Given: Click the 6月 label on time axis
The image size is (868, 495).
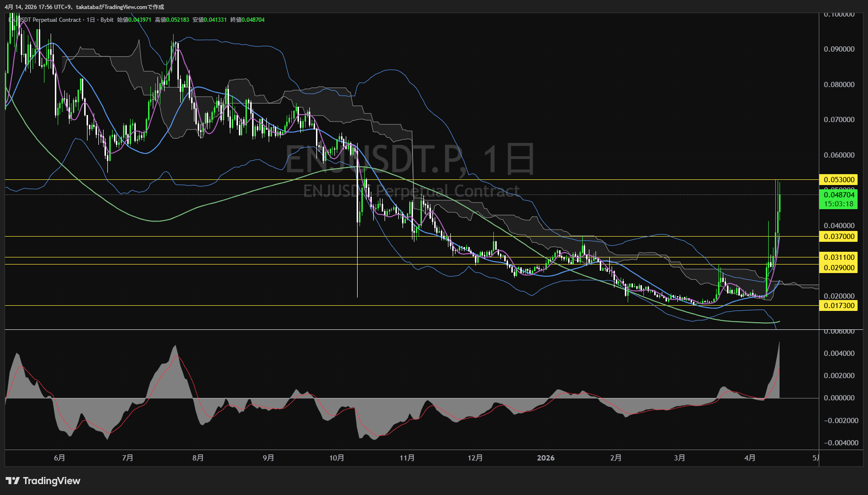Looking at the screenshot, I should (x=60, y=458).
